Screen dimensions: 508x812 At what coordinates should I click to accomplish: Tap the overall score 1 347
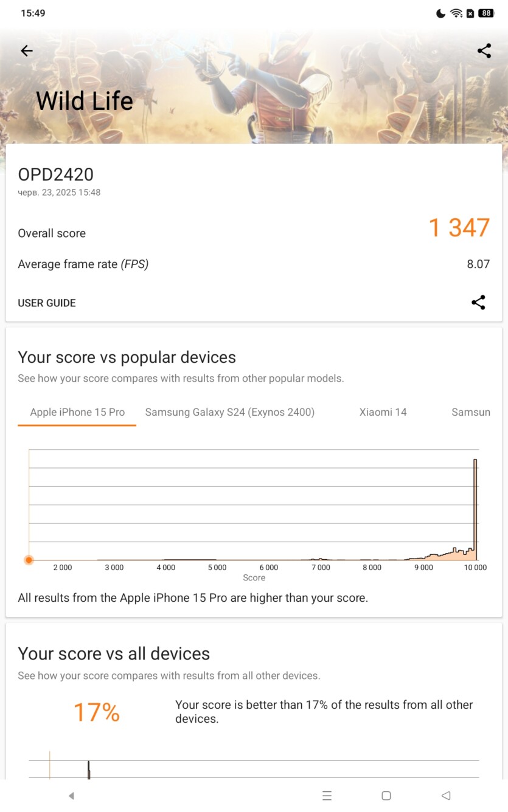coord(459,228)
